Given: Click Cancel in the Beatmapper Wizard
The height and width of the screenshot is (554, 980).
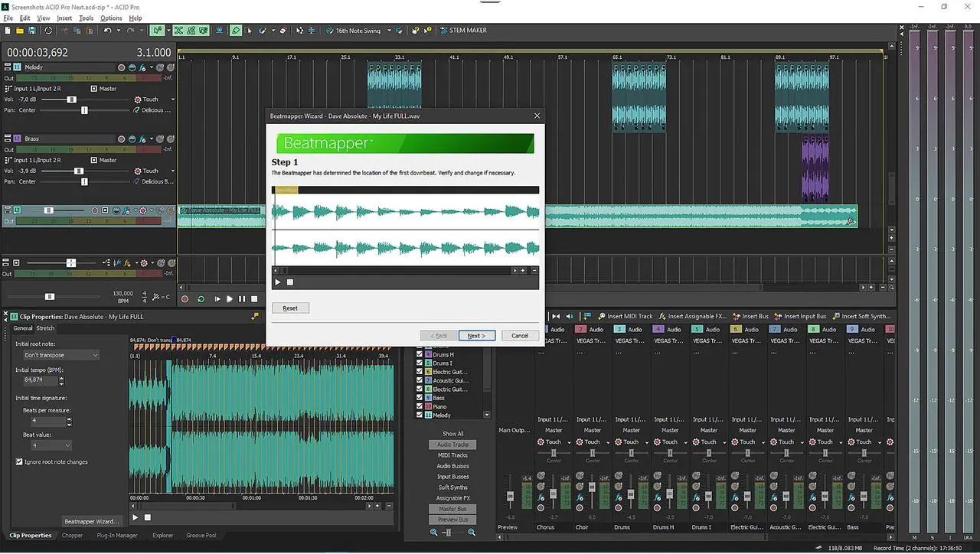Looking at the screenshot, I should click(520, 335).
